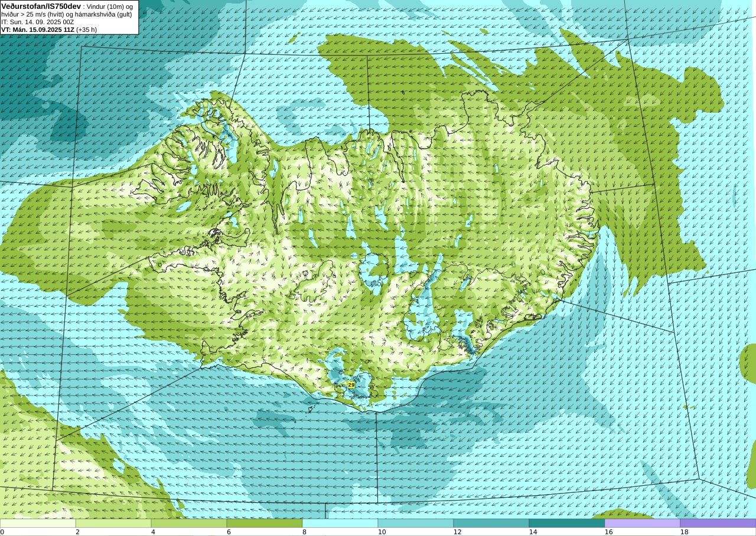This screenshot has width=756, height=536.
Task: Click the 'IT: Sun. 14. 09. 2025 00Z' line
Action: [38, 22]
